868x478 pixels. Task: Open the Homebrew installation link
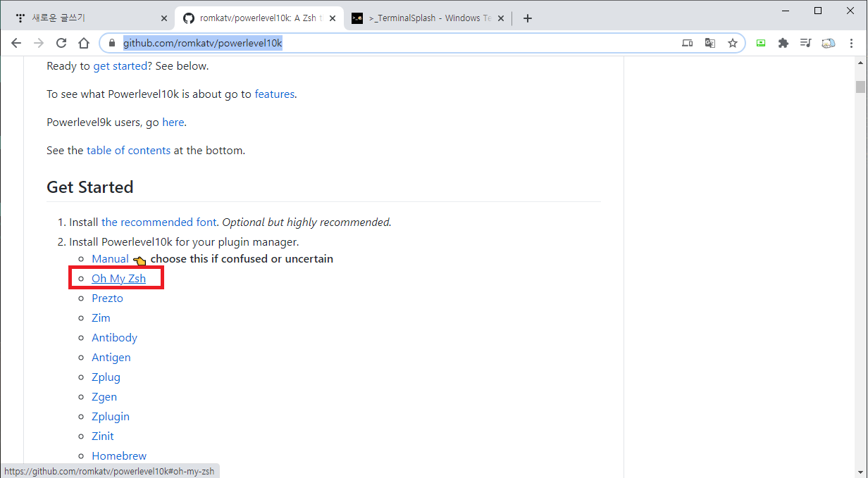[x=119, y=456]
